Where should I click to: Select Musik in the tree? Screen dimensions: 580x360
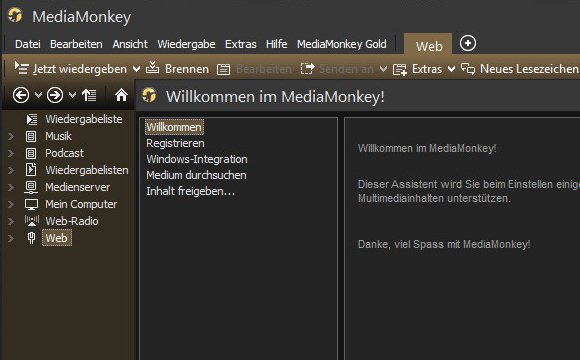point(58,136)
